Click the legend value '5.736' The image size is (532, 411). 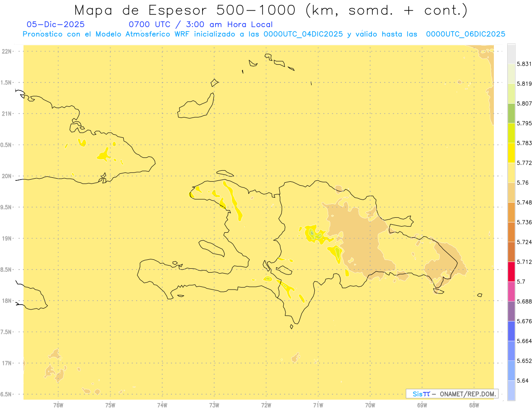coord(524,222)
